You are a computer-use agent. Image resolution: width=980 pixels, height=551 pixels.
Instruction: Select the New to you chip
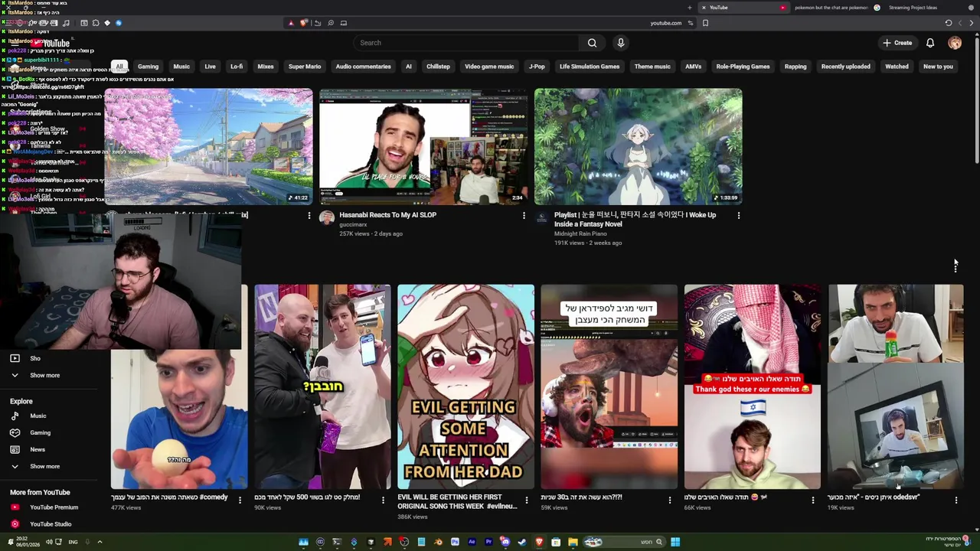click(x=938, y=67)
